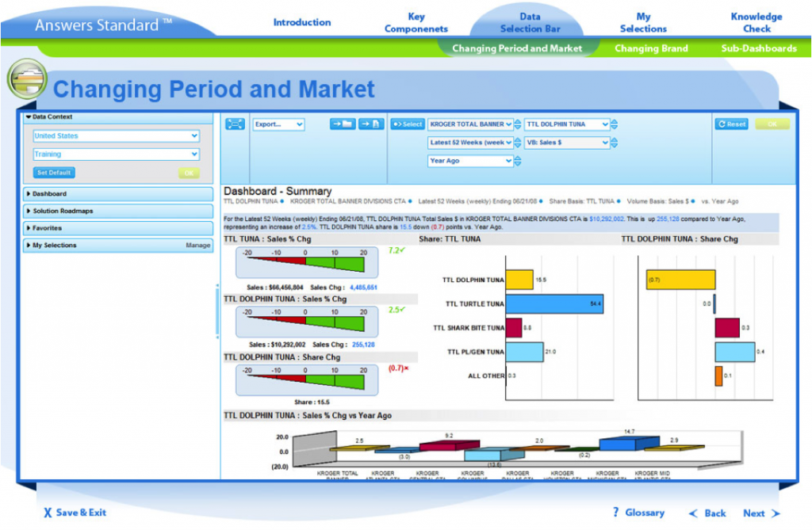Click the Dashboard - Summary heading

click(278, 191)
